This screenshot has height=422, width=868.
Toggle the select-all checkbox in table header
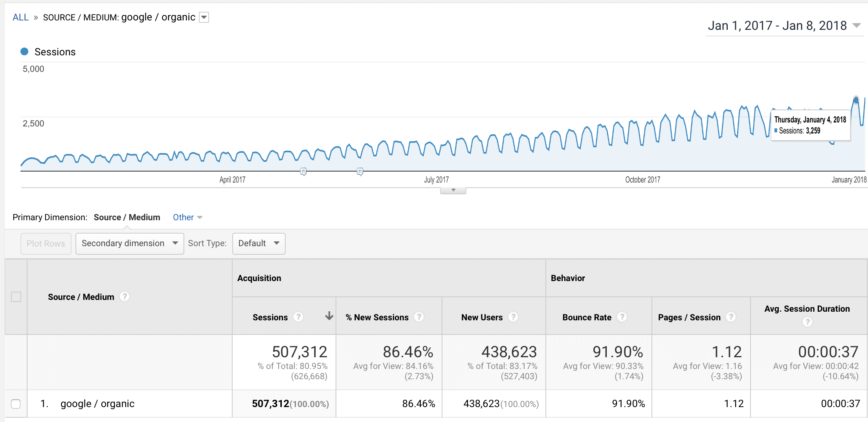tap(16, 297)
